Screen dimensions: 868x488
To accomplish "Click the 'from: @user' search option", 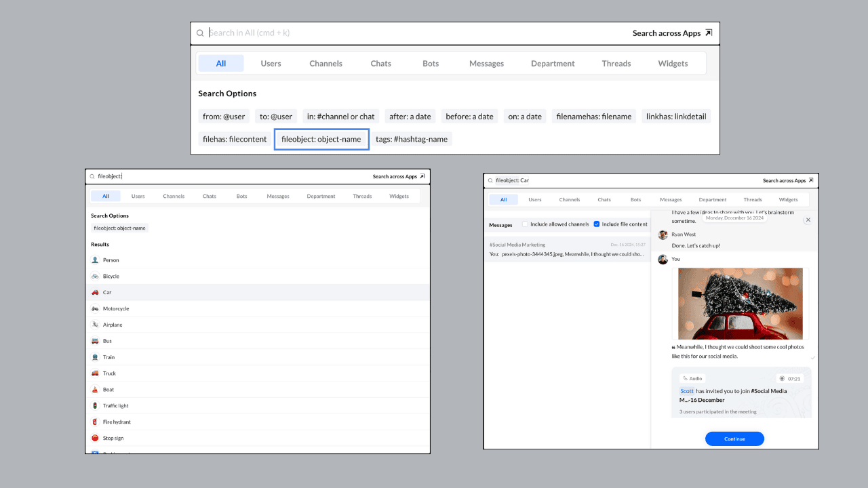I will click(x=224, y=117).
